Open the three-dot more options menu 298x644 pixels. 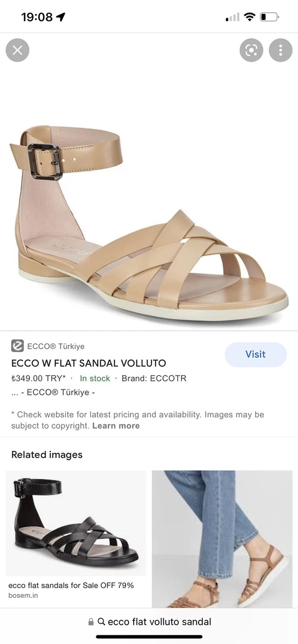tap(280, 50)
